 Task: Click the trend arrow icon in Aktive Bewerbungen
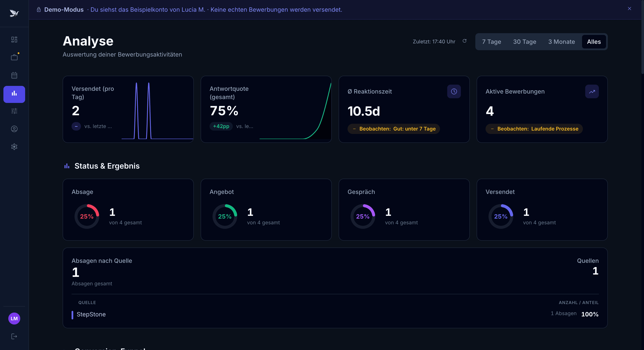(592, 91)
